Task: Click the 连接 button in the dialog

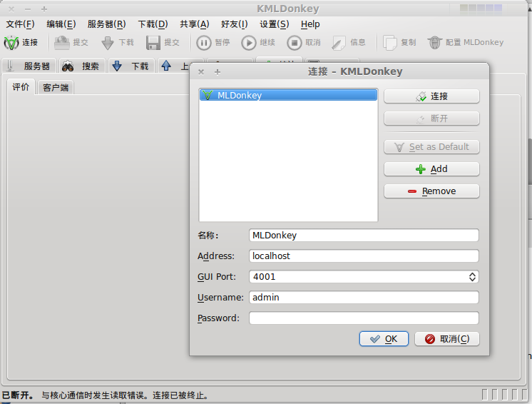Action: (431, 96)
